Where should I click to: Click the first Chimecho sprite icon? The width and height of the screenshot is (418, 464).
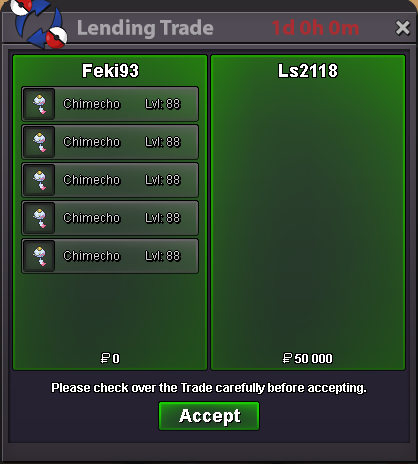tap(40, 104)
